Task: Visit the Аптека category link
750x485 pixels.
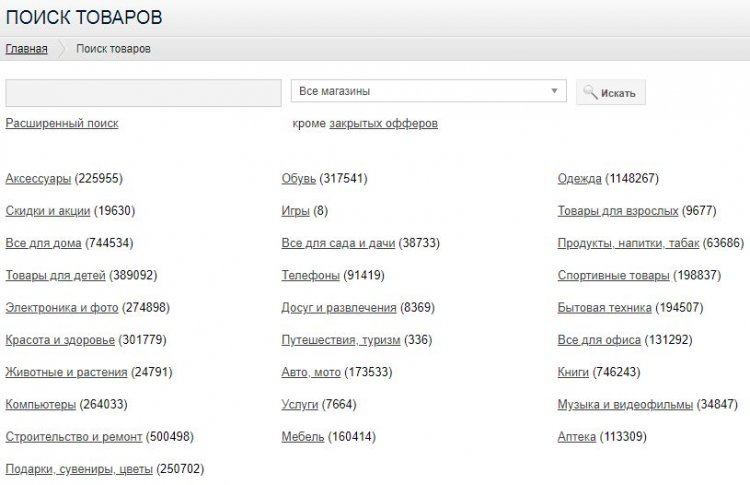Action: pos(577,437)
